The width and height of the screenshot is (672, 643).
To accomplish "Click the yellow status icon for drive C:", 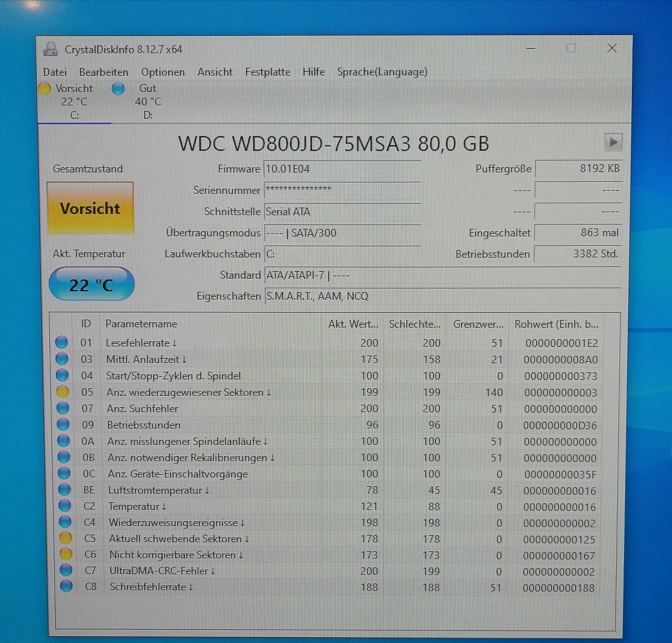I will click(x=45, y=89).
